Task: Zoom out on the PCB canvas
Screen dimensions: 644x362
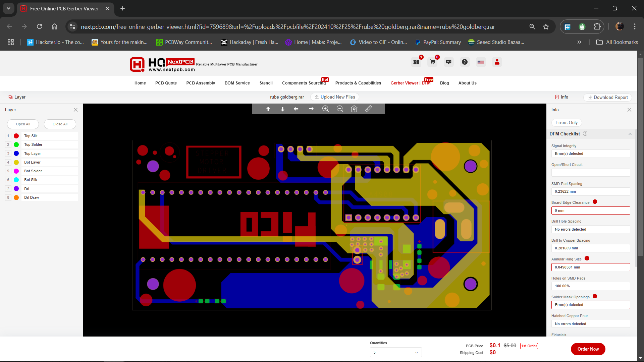Action: pyautogui.click(x=340, y=109)
